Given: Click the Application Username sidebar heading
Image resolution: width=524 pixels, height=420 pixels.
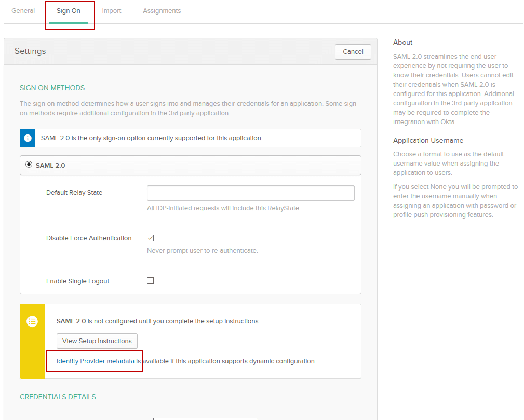Looking at the screenshot, I should click(x=428, y=141).
